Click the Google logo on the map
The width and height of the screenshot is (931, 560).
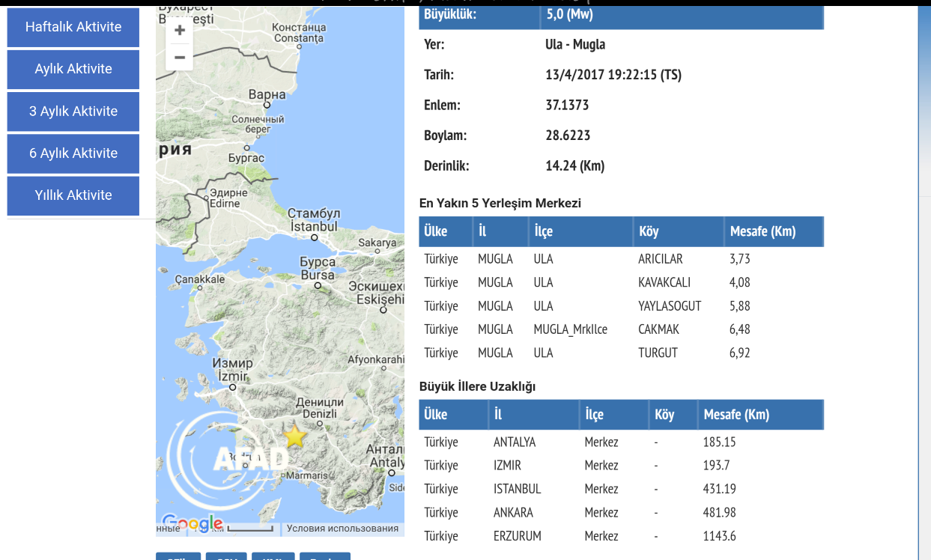(x=192, y=523)
